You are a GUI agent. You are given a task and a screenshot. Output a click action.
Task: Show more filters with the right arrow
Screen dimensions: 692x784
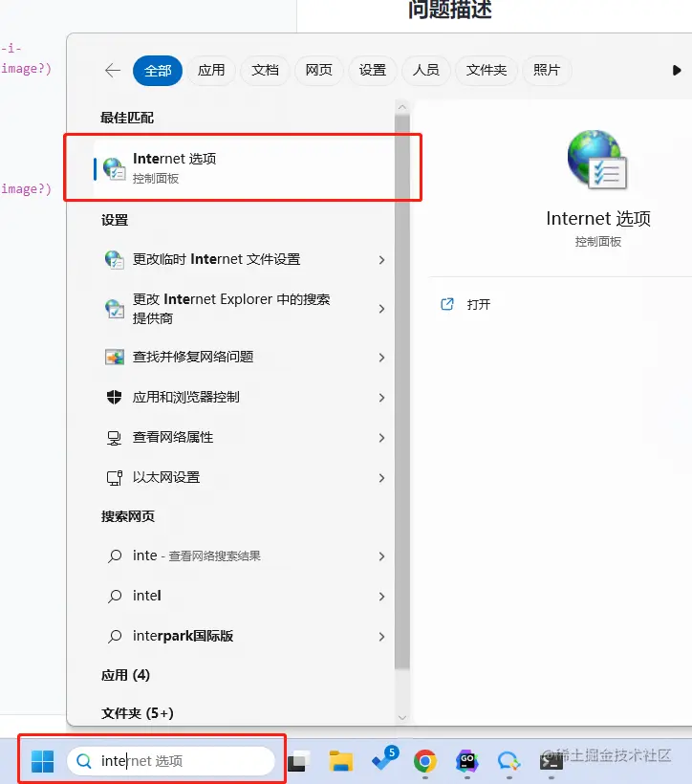pos(677,71)
